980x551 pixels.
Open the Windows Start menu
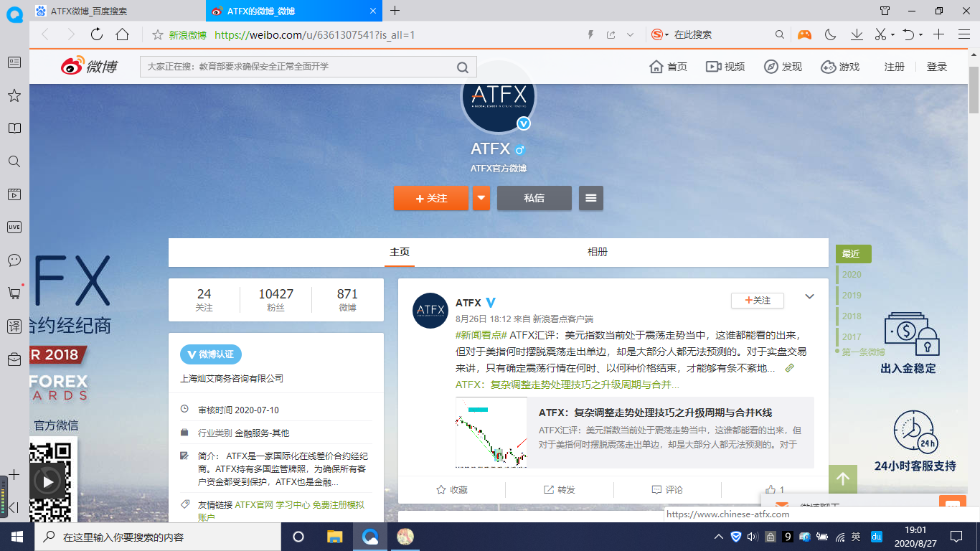16,537
